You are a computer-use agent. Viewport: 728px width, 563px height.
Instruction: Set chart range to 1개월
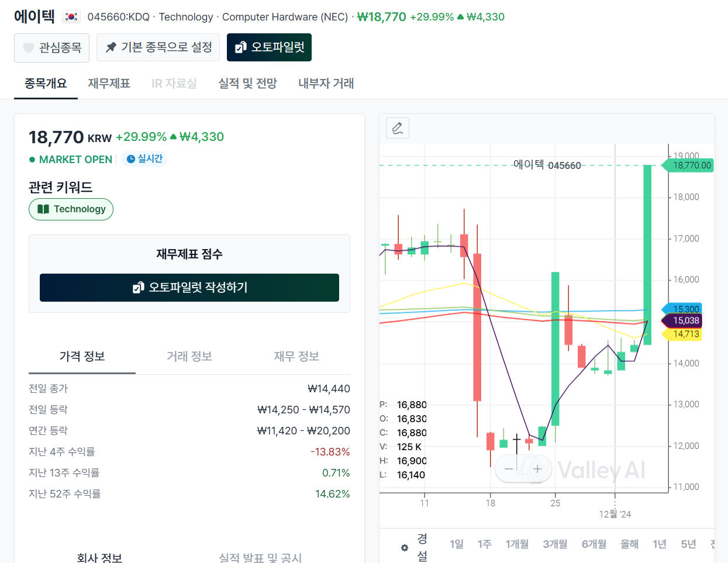pos(517,544)
